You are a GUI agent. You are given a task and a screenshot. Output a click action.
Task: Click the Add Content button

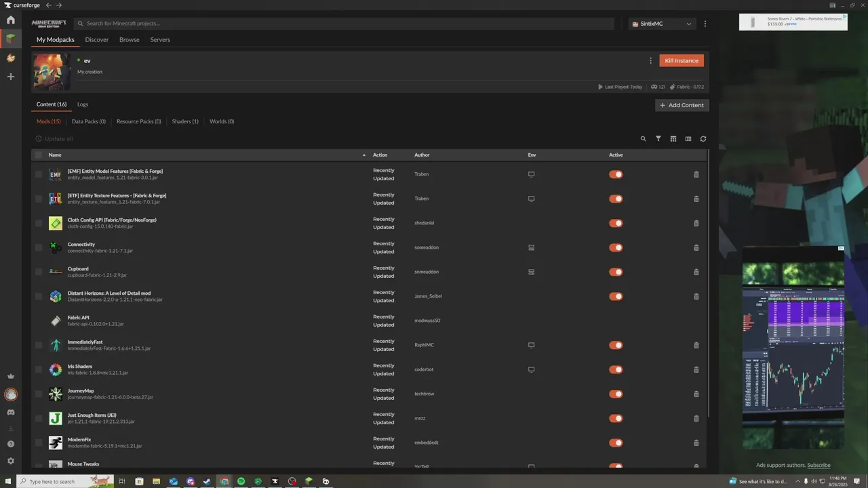[682, 105]
